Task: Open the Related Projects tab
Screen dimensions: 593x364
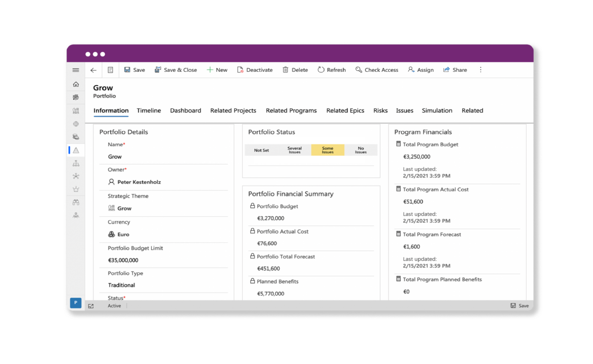Action: click(x=233, y=110)
